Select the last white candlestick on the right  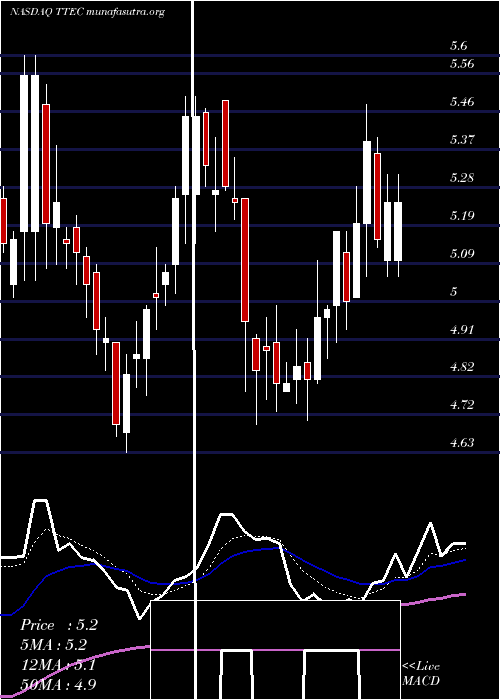tap(397, 231)
